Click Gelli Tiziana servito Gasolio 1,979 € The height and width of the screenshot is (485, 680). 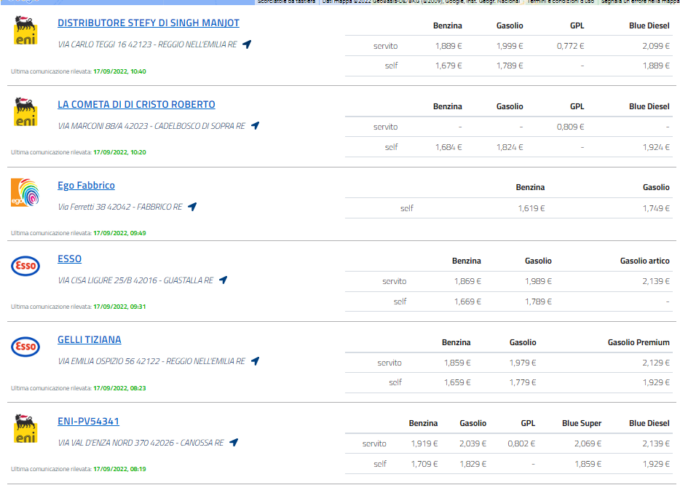[x=523, y=363]
